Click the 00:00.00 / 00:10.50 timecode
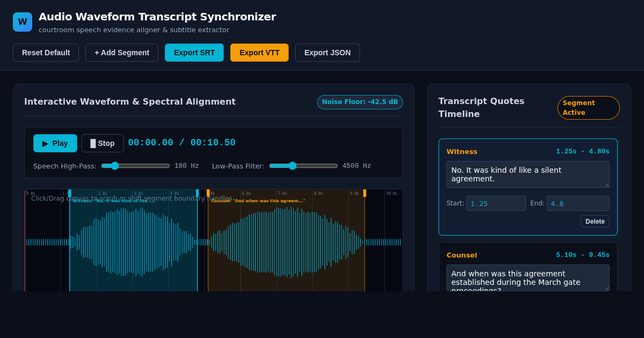 click(182, 143)
